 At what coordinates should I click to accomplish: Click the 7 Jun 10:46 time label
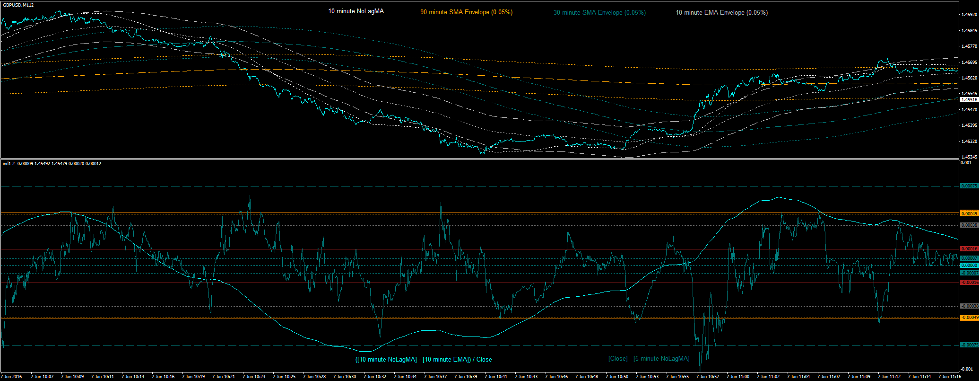556,377
